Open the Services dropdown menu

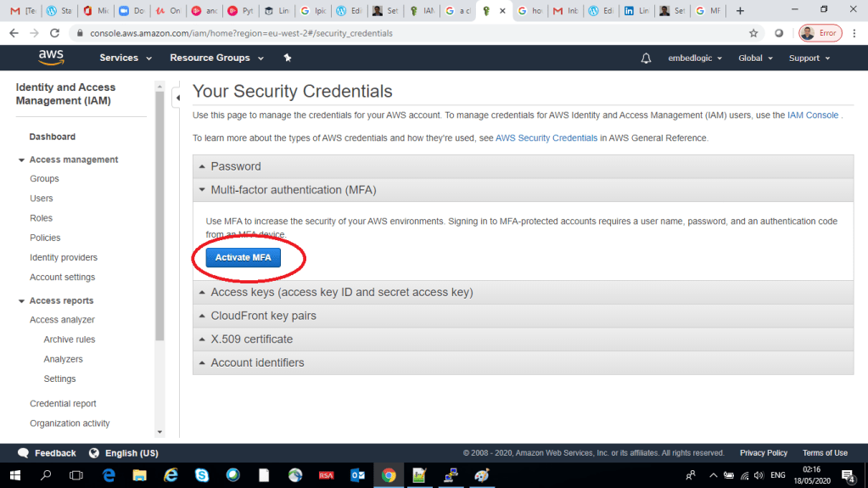coord(126,58)
